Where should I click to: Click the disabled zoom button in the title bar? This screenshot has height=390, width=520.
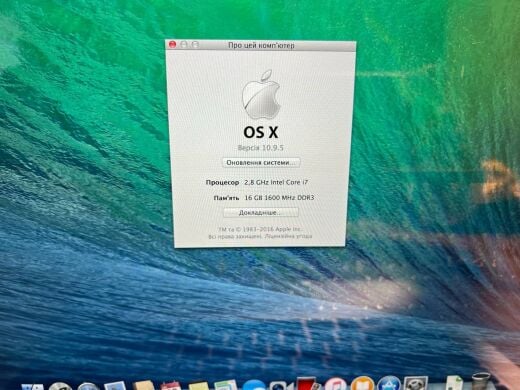pyautogui.click(x=195, y=44)
